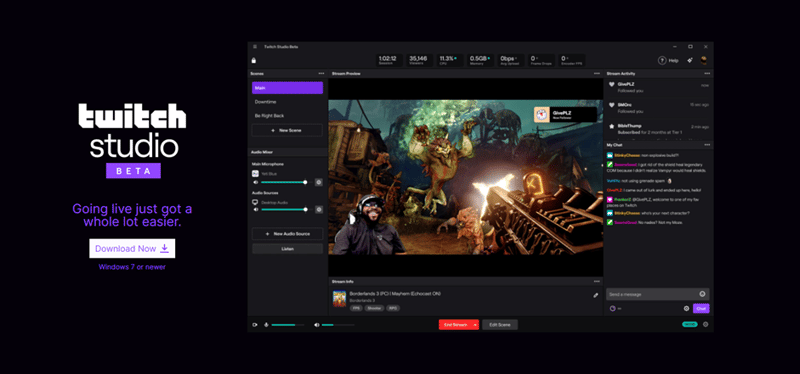Viewport: 800px width, 374px height.
Task: Open the emote picker in message field
Action: tap(703, 294)
